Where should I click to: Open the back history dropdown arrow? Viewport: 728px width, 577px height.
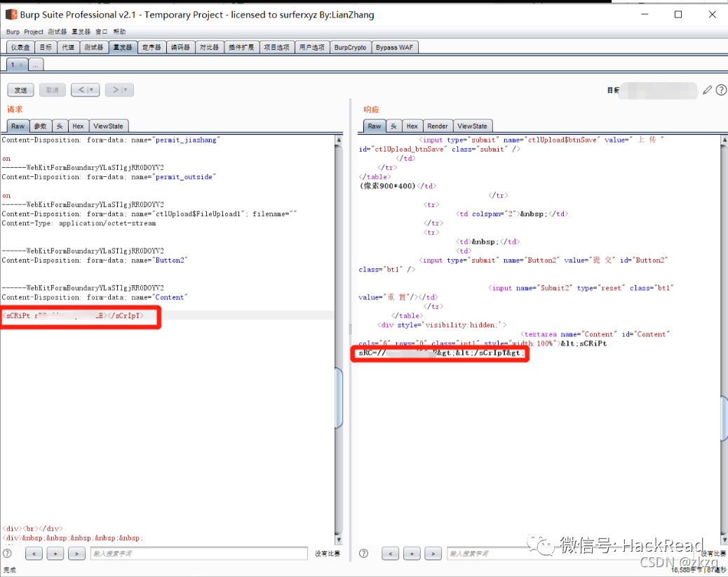[92, 90]
